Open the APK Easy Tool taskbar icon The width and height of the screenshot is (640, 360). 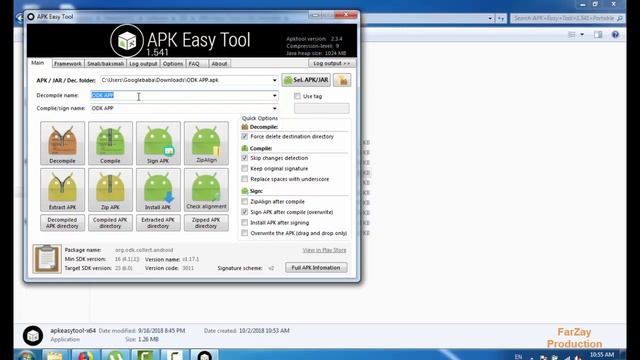(204, 356)
